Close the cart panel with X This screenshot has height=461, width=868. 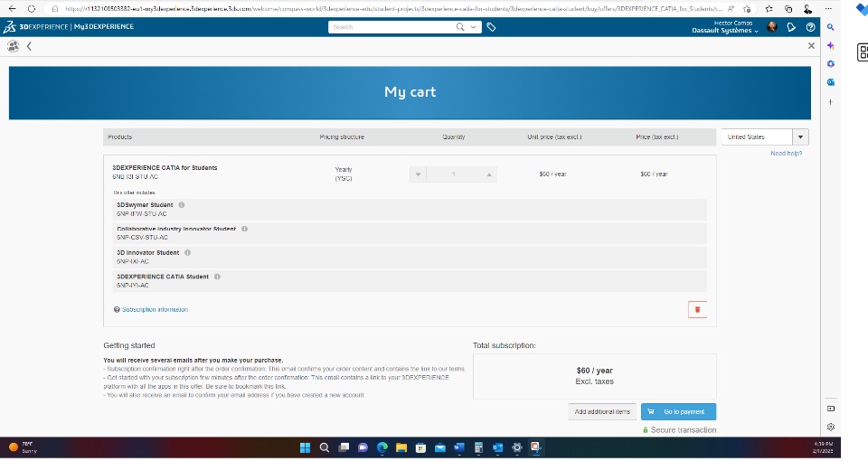click(811, 46)
